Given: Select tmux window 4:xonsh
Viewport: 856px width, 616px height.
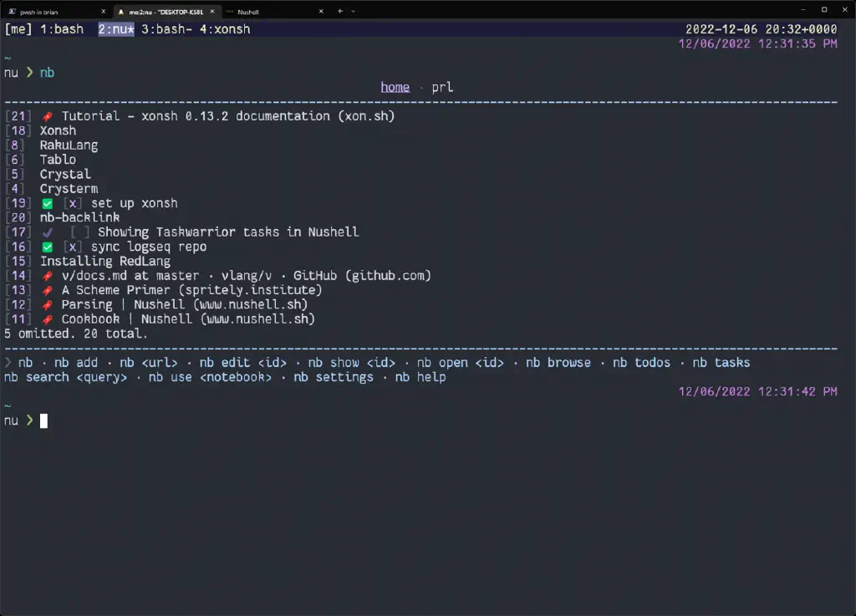Looking at the screenshot, I should 225,29.
